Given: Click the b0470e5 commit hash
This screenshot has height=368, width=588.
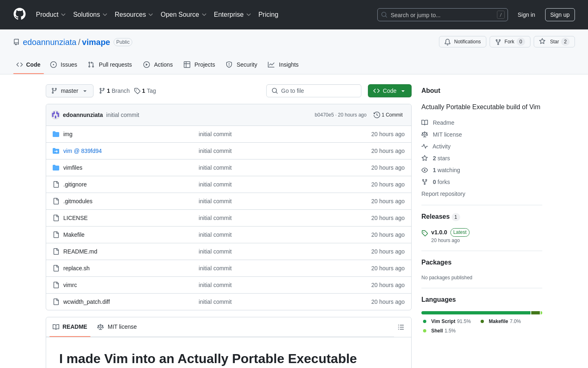Looking at the screenshot, I should click(324, 115).
